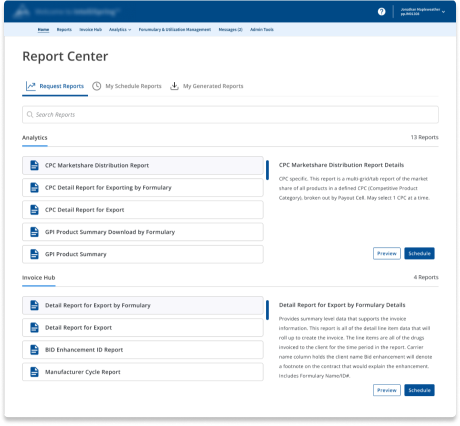Select the Invoice Hub section heading
The width and height of the screenshot is (460, 426).
(x=39, y=278)
